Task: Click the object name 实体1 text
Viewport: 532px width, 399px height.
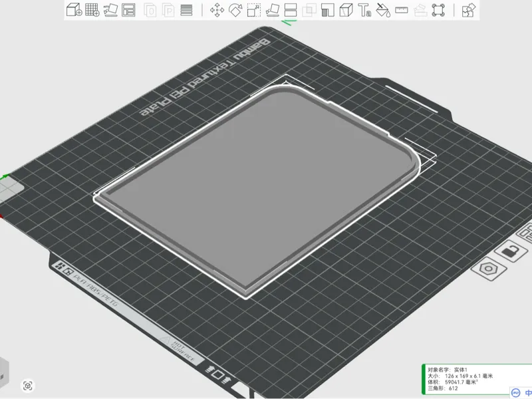Action: tap(461, 370)
